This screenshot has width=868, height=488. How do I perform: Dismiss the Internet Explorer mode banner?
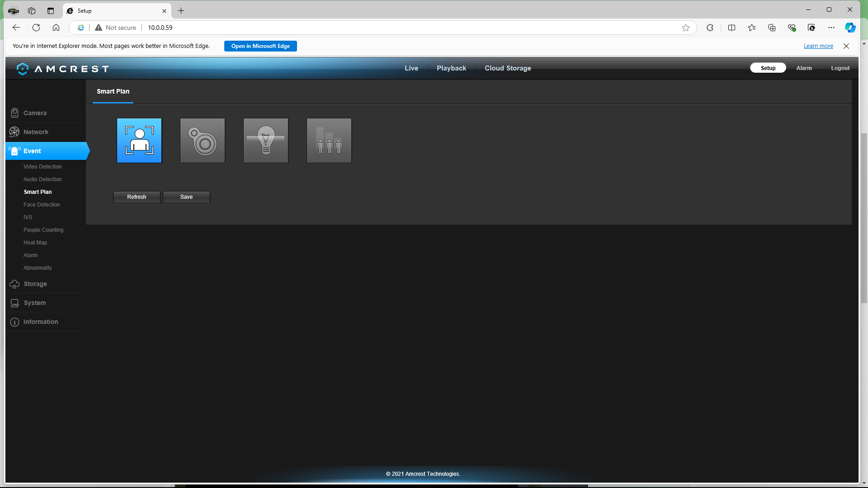click(x=846, y=46)
